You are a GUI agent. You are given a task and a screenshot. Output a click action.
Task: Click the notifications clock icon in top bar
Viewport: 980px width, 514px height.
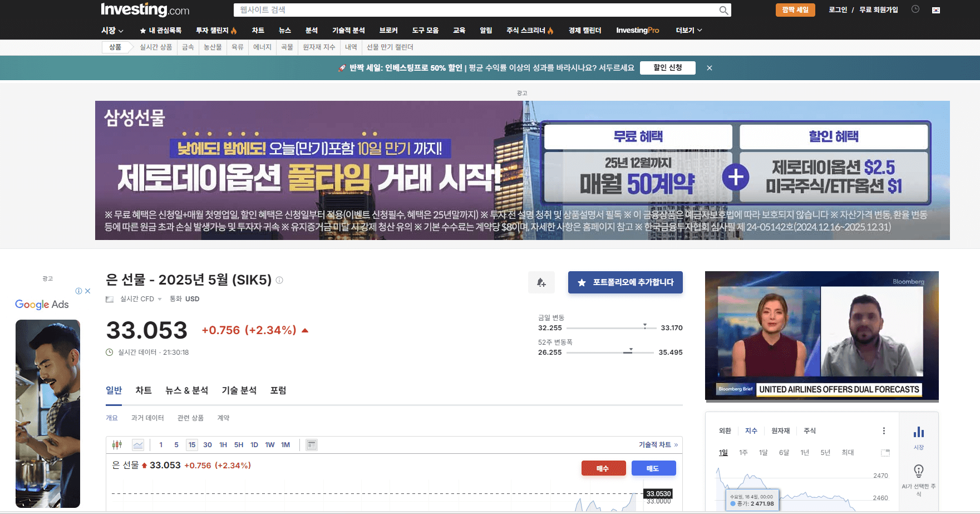pyautogui.click(x=915, y=9)
